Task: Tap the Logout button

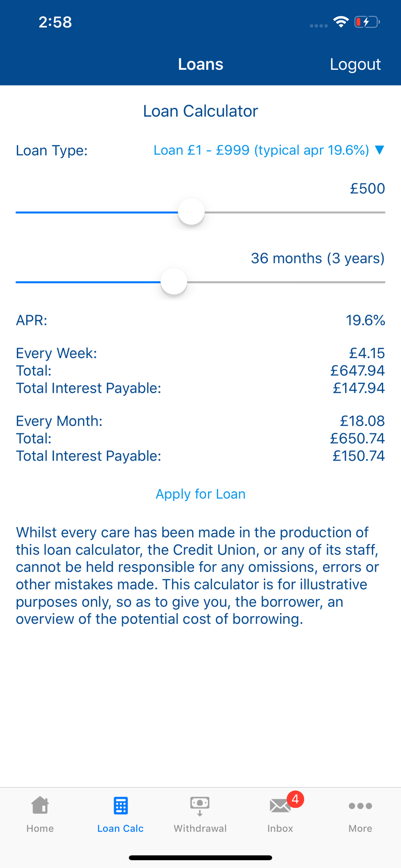Action: (355, 64)
